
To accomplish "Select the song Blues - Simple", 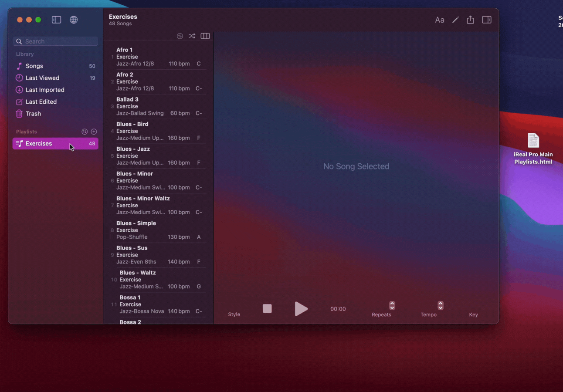I will [x=158, y=230].
